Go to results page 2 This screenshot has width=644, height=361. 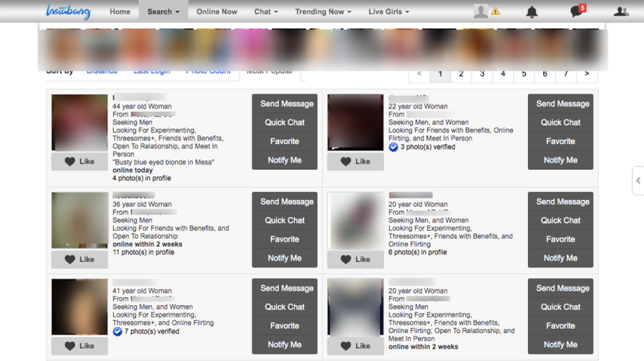pos(462,74)
